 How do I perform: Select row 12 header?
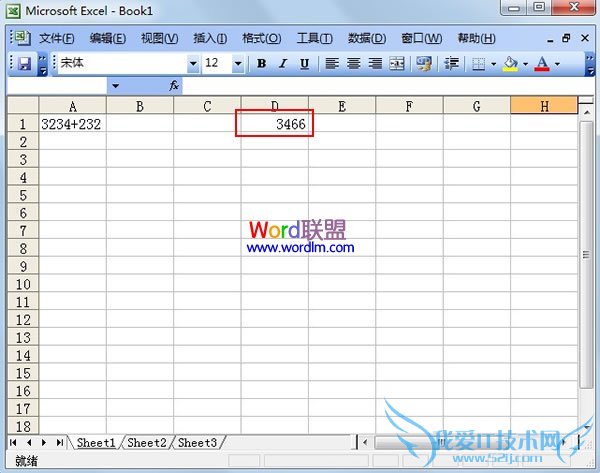point(23,320)
